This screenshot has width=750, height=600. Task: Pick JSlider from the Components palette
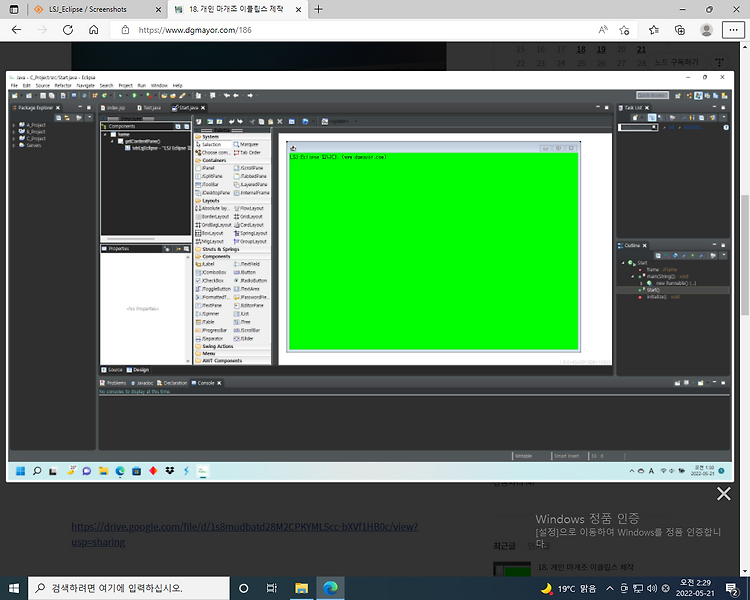pyautogui.click(x=243, y=339)
